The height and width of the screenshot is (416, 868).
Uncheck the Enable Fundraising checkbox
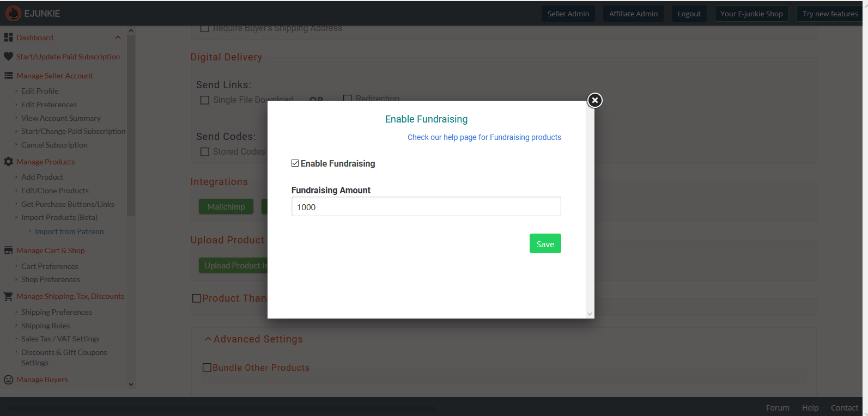click(295, 163)
